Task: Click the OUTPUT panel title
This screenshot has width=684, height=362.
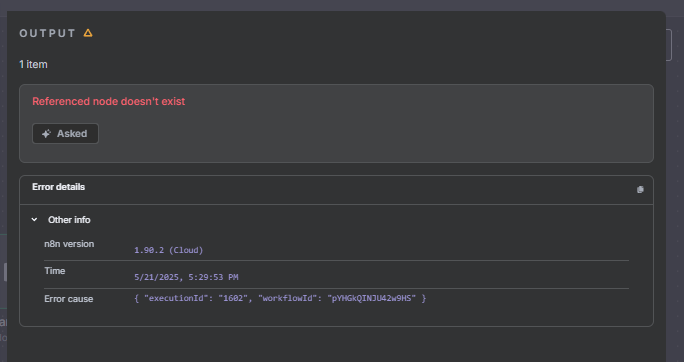Action: (x=48, y=33)
